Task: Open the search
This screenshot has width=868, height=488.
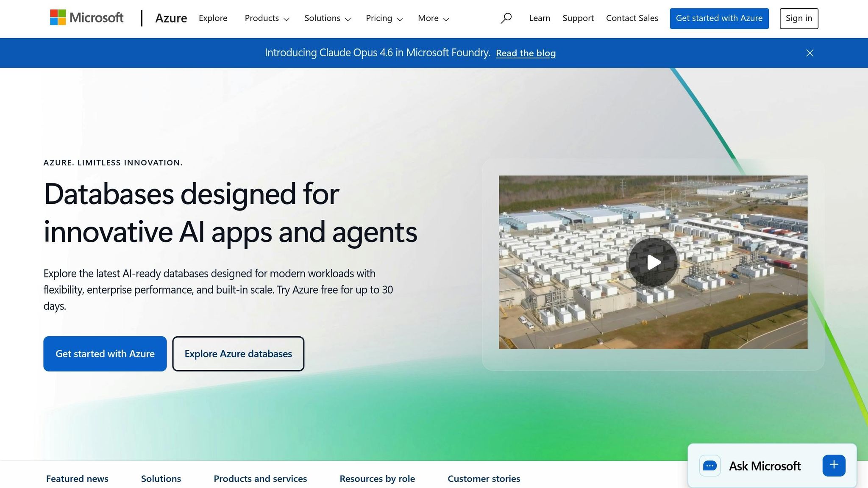Action: [x=506, y=18]
